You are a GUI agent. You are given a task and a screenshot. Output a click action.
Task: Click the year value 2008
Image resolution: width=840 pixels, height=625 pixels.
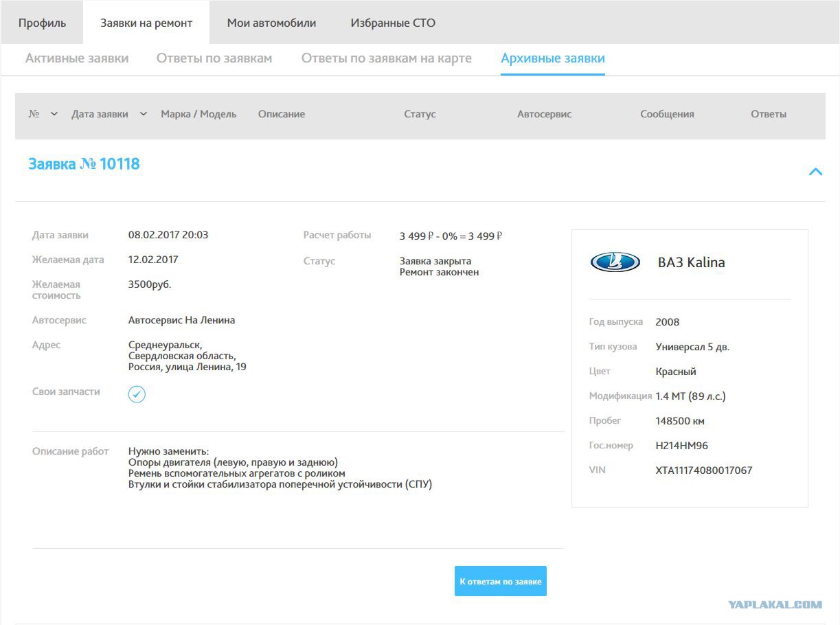point(668,322)
